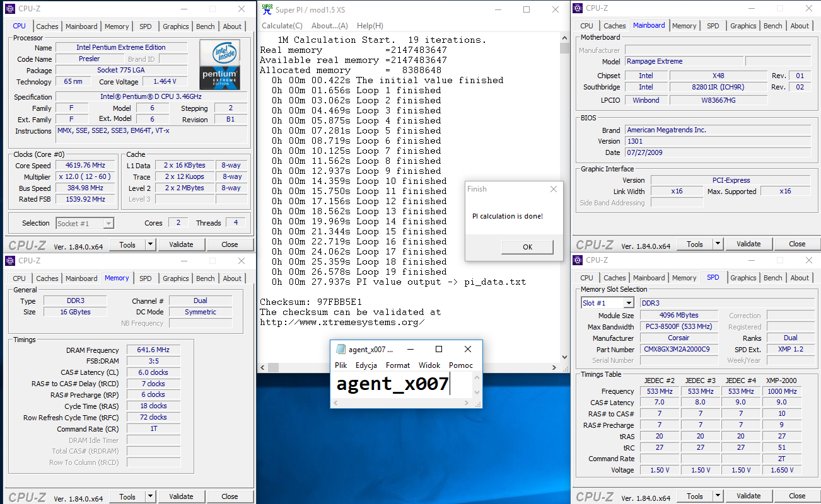
Task: Click BIOS date 07/27/2009
Action: [718, 152]
